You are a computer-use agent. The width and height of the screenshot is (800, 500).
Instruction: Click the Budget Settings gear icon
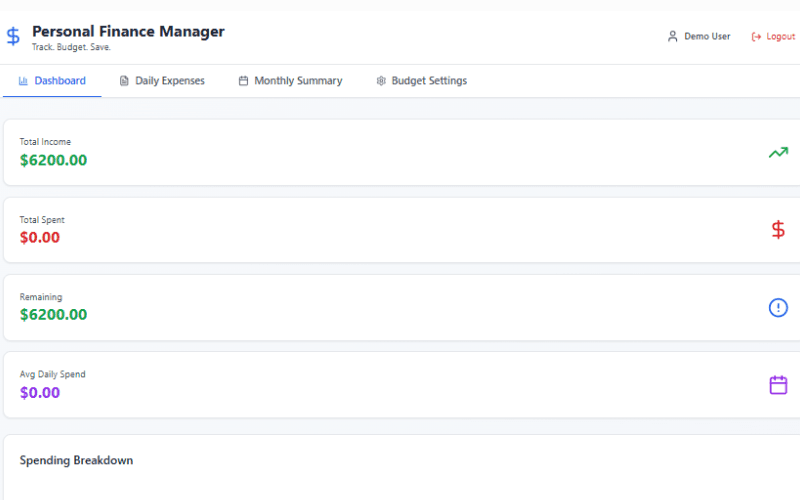pyautogui.click(x=381, y=81)
